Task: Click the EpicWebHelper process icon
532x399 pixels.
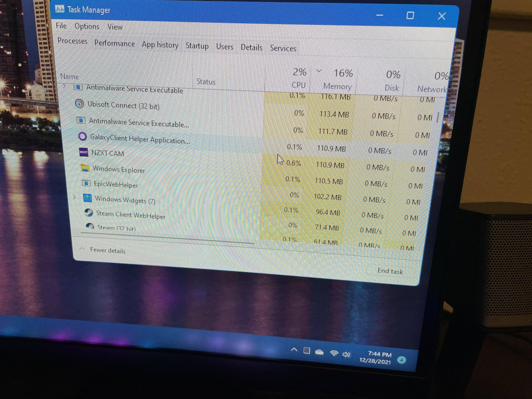Action: coord(86,183)
